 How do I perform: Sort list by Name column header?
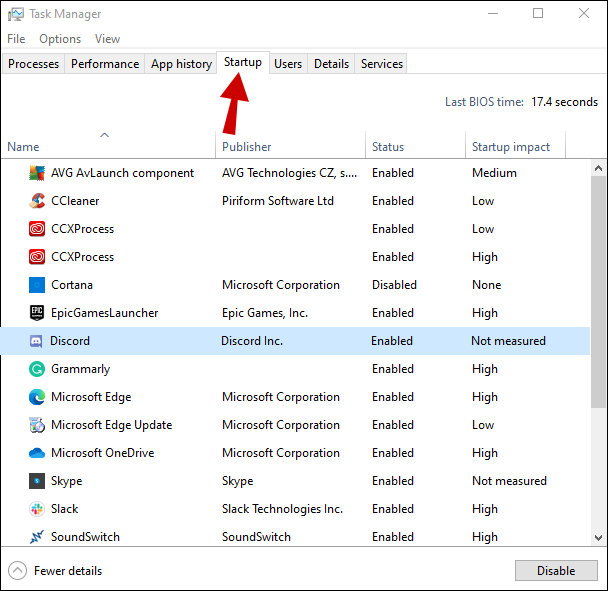108,147
